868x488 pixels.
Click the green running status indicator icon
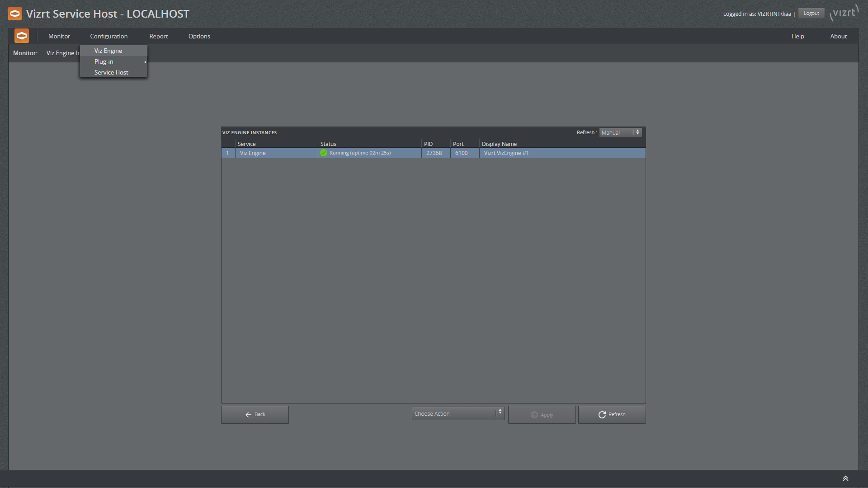tap(324, 153)
